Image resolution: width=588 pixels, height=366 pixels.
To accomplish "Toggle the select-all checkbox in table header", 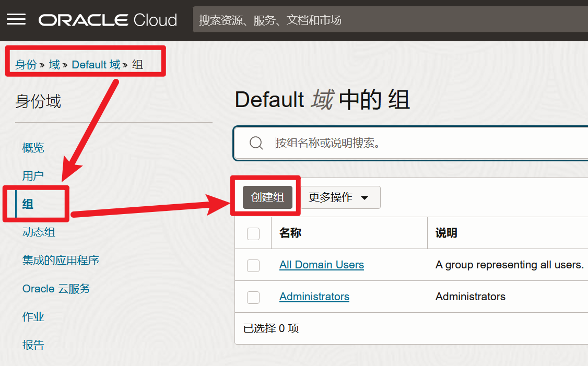I will 253,233.
